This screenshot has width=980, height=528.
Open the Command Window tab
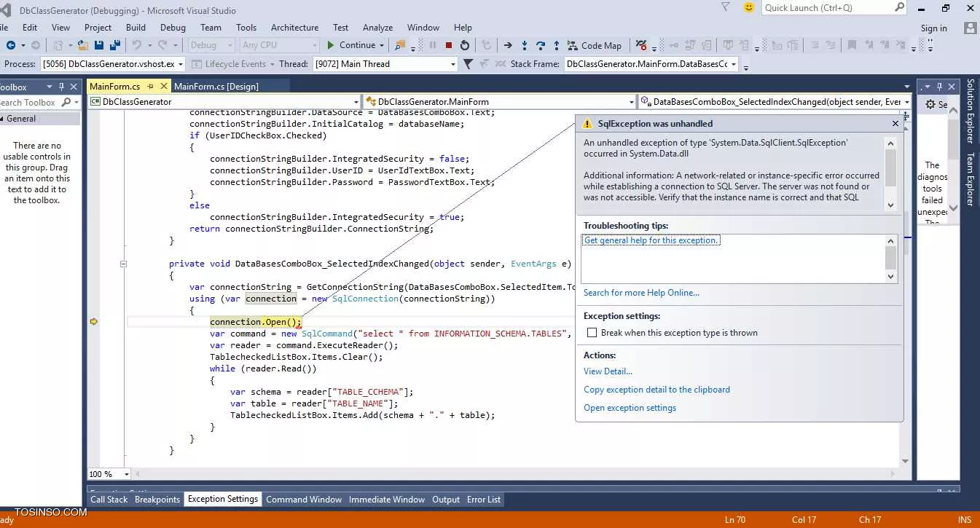304,500
